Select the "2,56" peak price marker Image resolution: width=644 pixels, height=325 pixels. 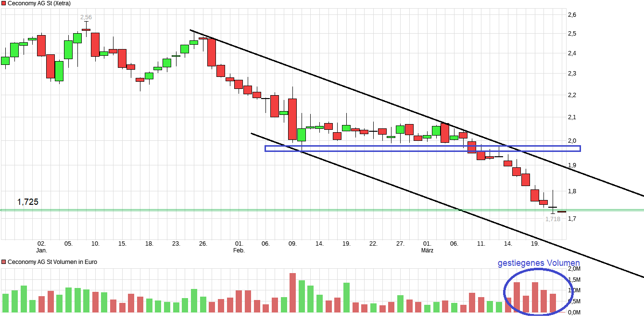[x=85, y=16]
